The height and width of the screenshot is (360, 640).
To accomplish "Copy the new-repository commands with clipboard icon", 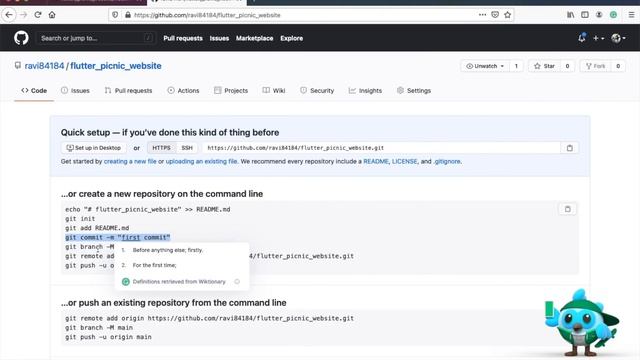I will pyautogui.click(x=567, y=209).
